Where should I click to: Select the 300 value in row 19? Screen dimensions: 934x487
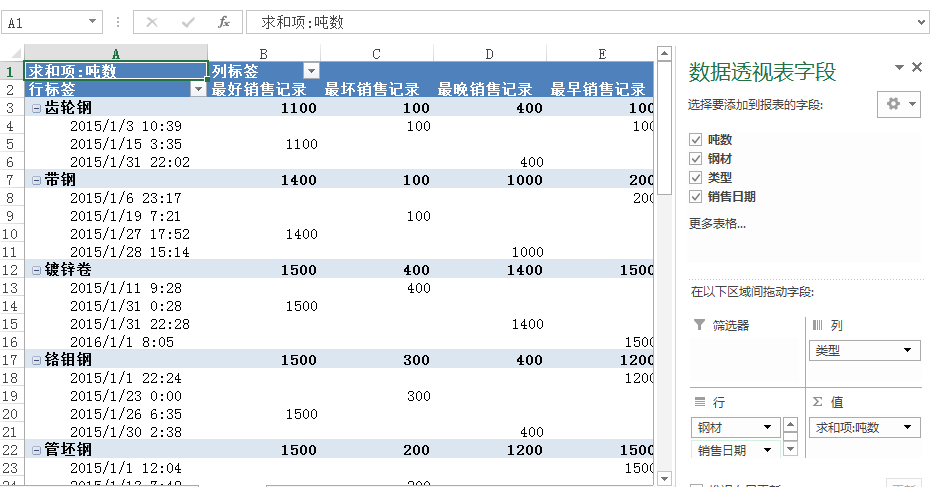[x=419, y=396]
